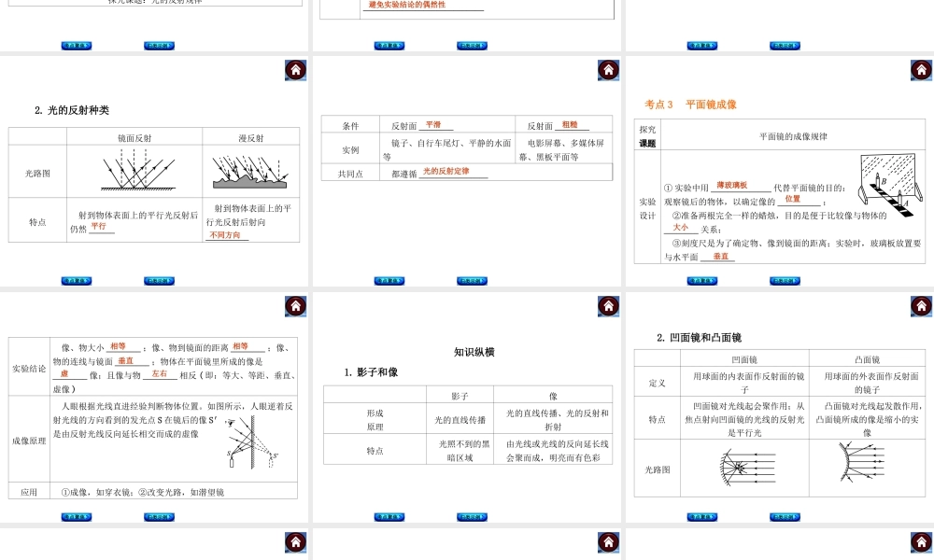Click the red answer "平滑"
Viewport: 934px width, 560px height.
coord(433,125)
